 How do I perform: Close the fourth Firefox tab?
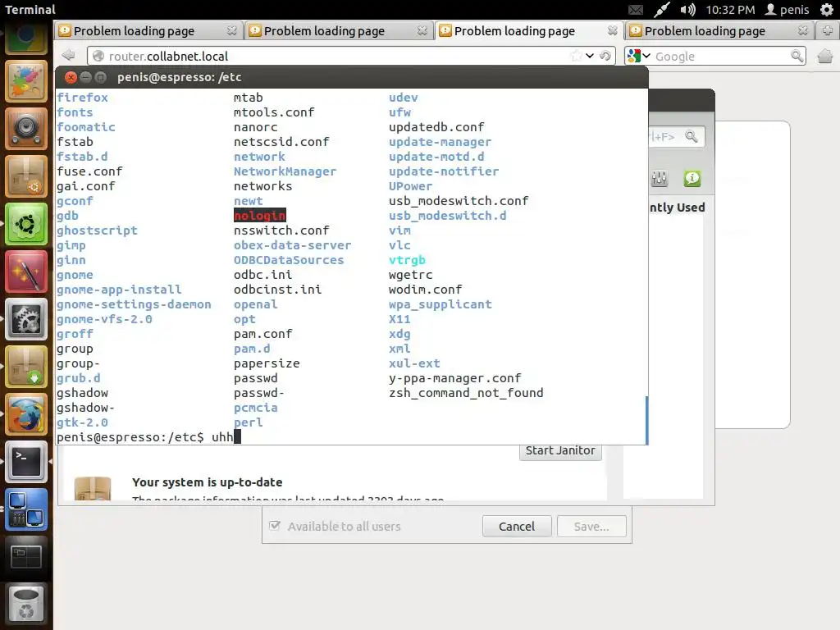pyautogui.click(x=802, y=30)
